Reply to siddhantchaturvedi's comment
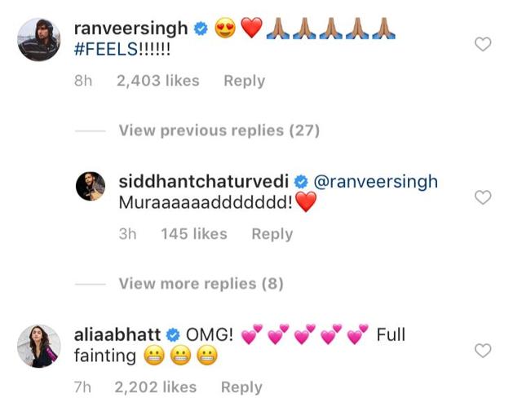This screenshot has height=420, width=522. [x=272, y=234]
